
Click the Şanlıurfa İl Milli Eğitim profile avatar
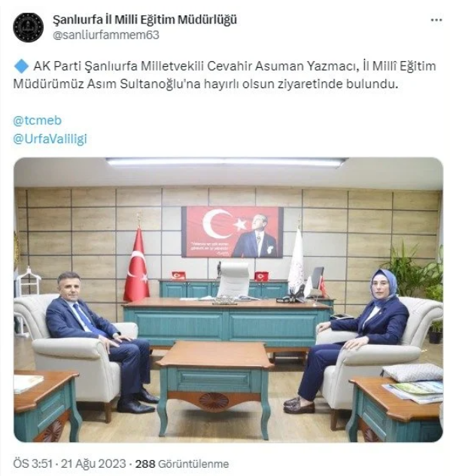[28, 27]
